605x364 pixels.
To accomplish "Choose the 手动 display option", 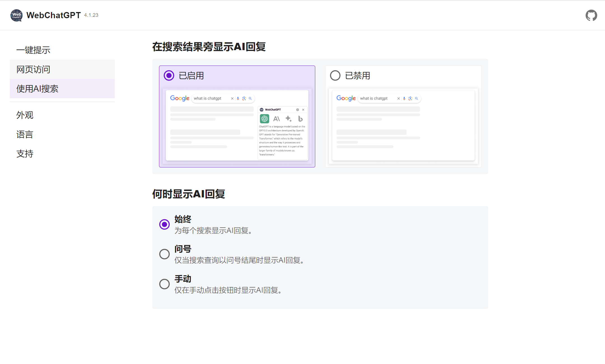I will pyautogui.click(x=164, y=284).
